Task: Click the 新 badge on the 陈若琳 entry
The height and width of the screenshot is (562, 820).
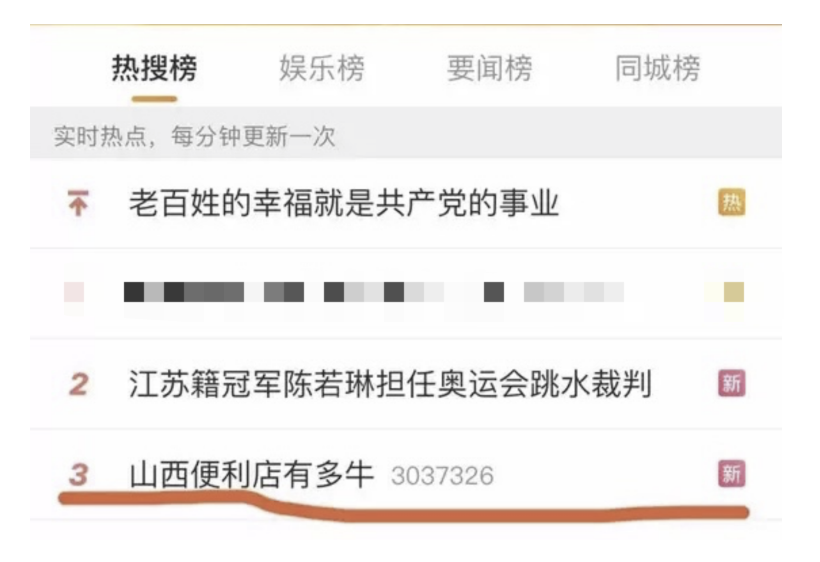Action: point(732,383)
